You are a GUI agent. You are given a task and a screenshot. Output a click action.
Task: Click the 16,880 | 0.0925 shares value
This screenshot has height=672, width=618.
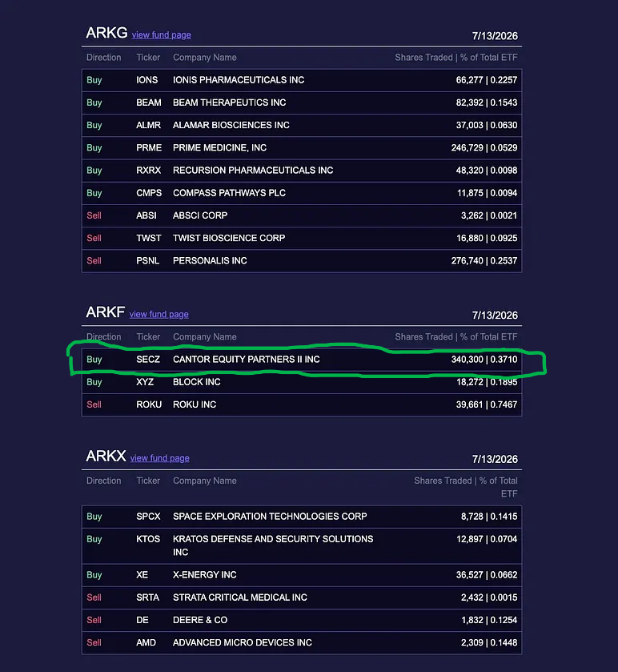click(487, 239)
